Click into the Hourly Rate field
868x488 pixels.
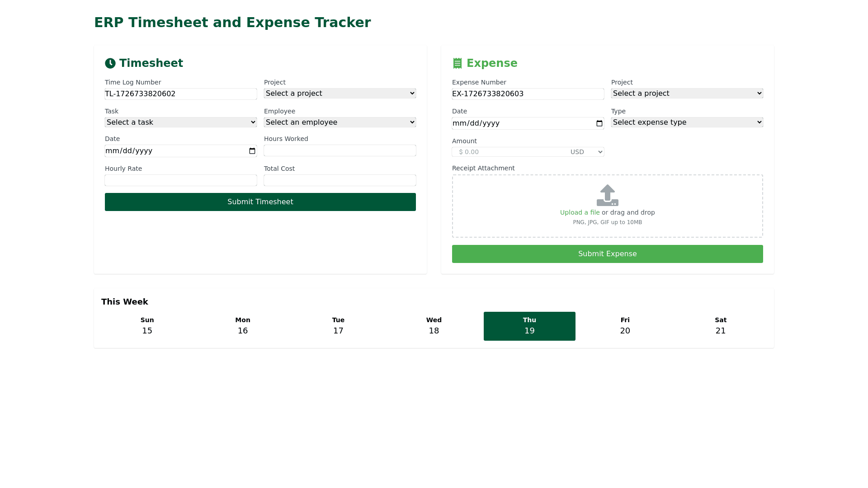[180, 180]
